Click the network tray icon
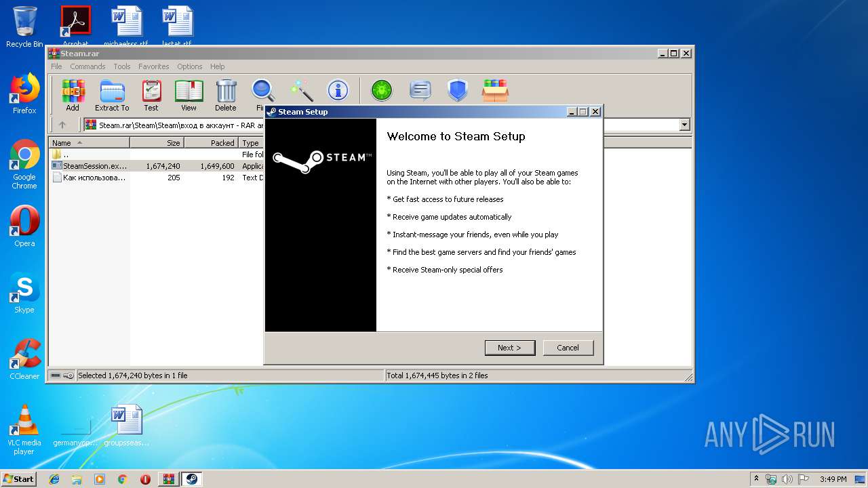This screenshot has height=488, width=868. [772, 479]
